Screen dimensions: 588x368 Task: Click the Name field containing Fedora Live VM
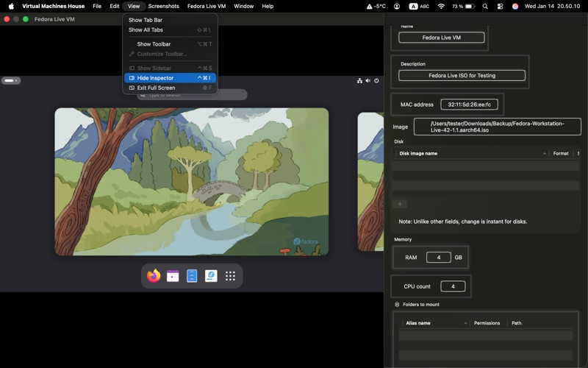tap(442, 38)
